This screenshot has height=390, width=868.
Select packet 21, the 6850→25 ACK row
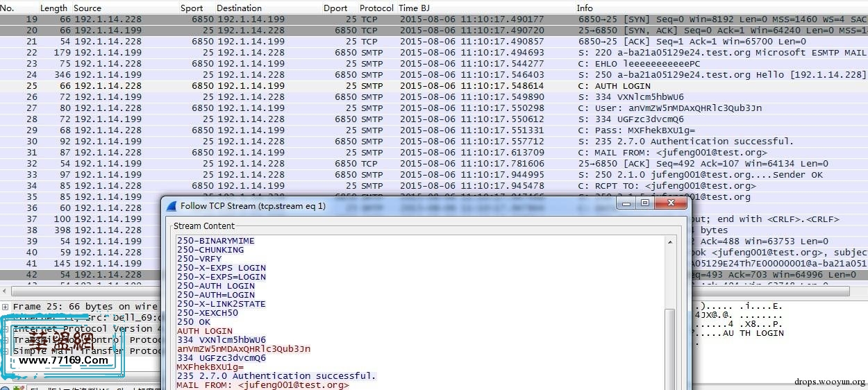(x=434, y=42)
